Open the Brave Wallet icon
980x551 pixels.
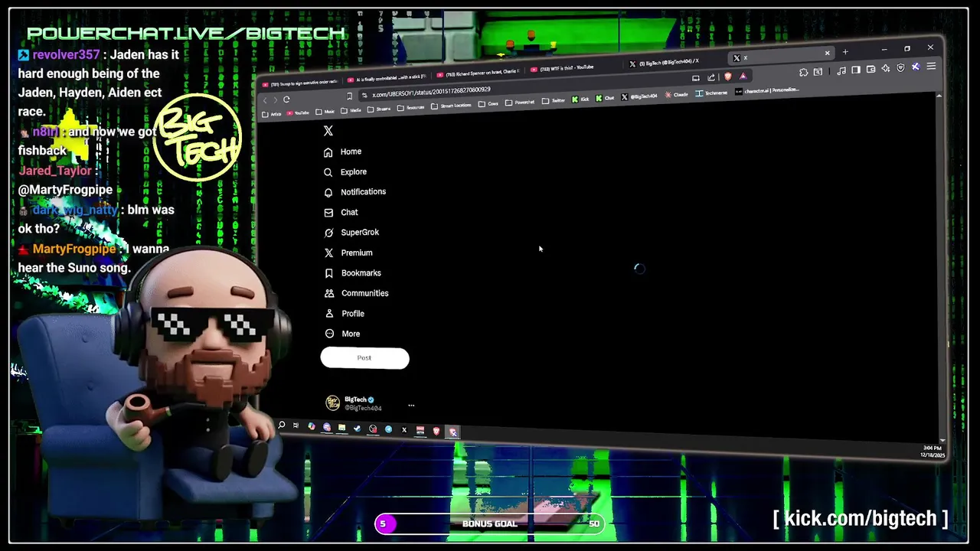pos(871,70)
